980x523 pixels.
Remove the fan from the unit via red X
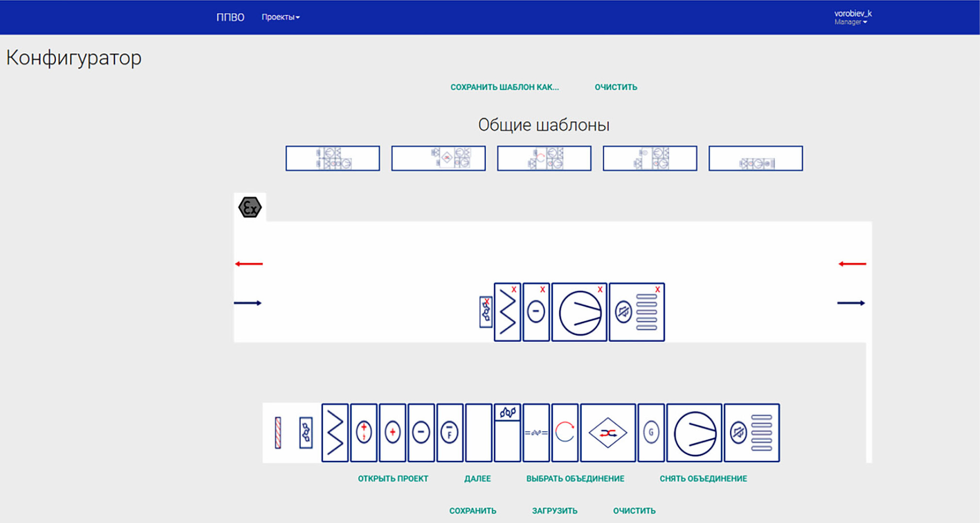pyautogui.click(x=600, y=290)
